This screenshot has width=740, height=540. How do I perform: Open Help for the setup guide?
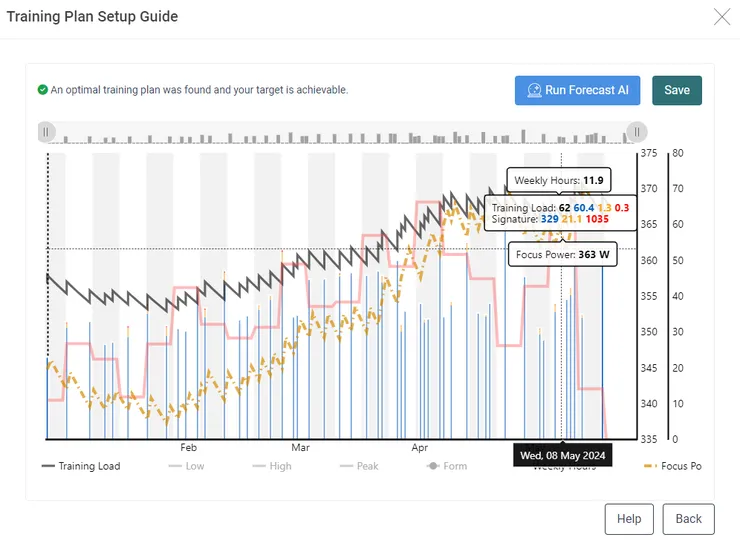tap(629, 519)
